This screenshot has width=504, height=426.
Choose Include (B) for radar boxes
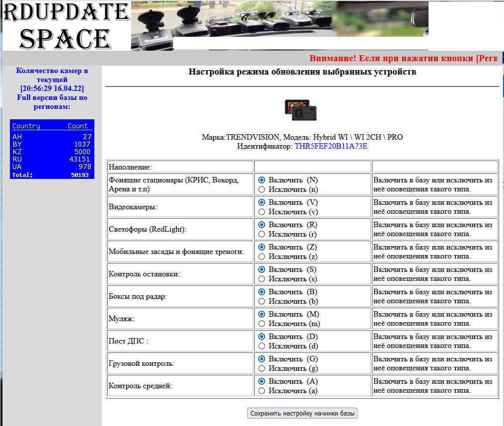click(262, 292)
